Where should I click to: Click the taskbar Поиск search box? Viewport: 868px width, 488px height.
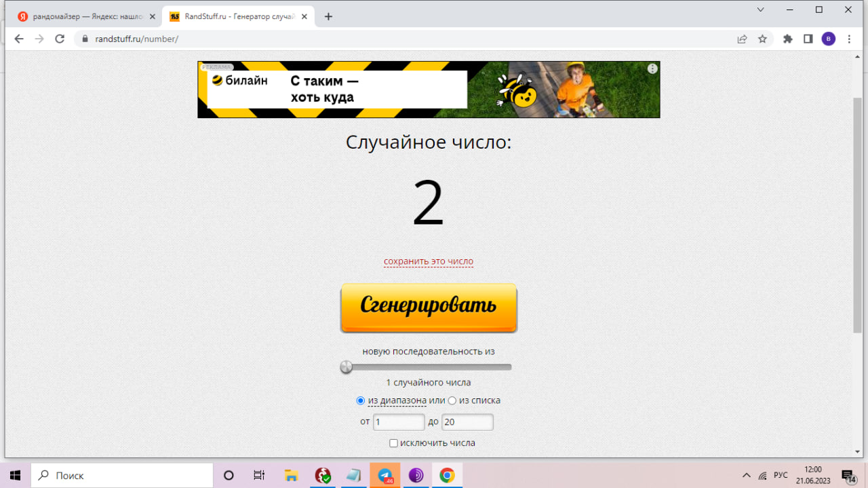(x=122, y=475)
